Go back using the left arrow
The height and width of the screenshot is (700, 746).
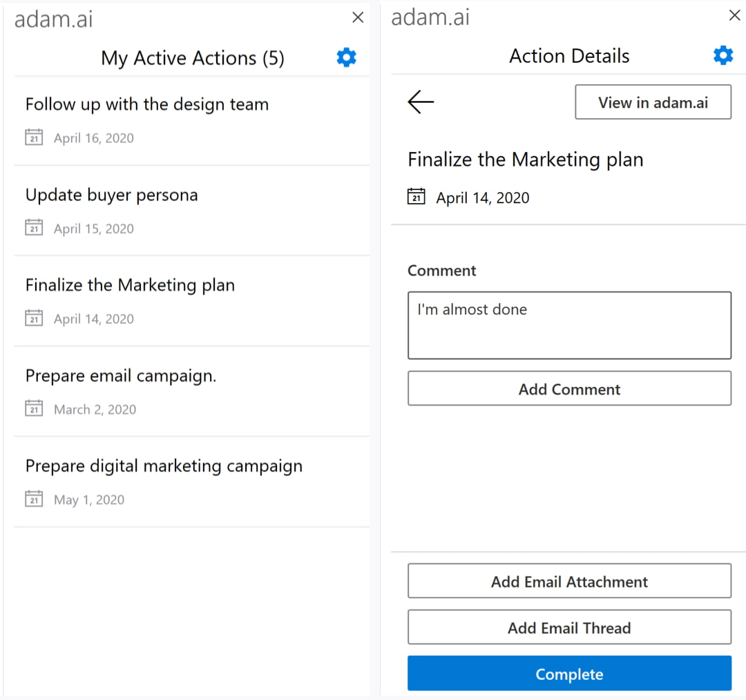[421, 102]
